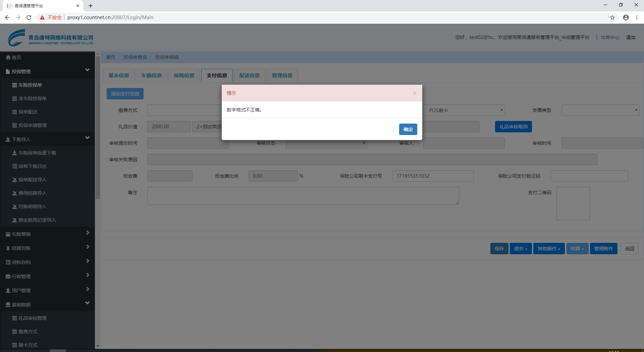Click the 车险投保单 grid icon
The height and width of the screenshot is (352, 644).
[14, 85]
